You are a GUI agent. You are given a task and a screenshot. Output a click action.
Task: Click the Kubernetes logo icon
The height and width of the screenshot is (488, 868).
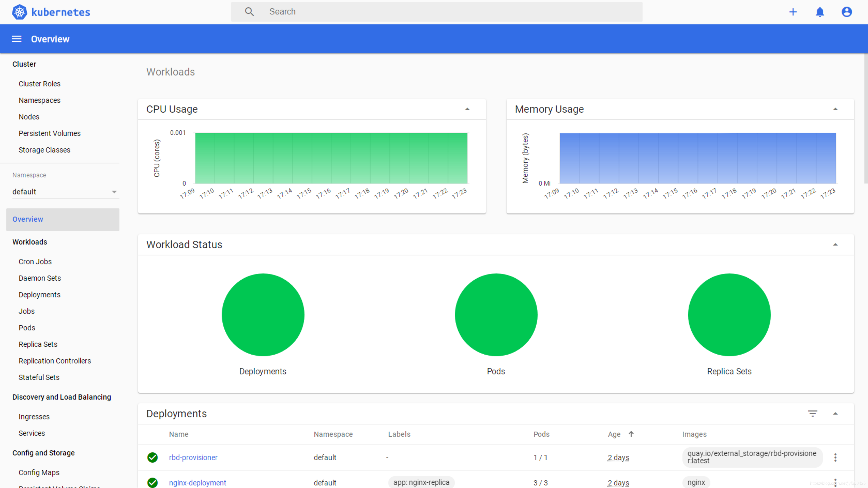pos(20,12)
